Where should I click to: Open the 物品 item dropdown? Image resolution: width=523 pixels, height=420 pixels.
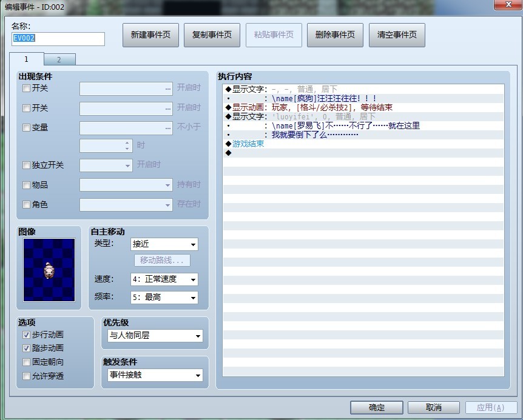(126, 185)
